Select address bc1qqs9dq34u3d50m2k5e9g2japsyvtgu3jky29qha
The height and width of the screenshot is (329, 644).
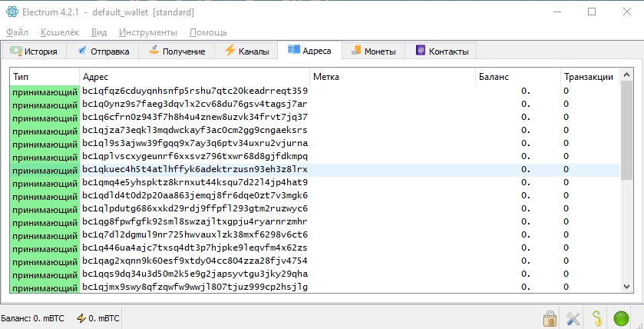pyautogui.click(x=195, y=274)
